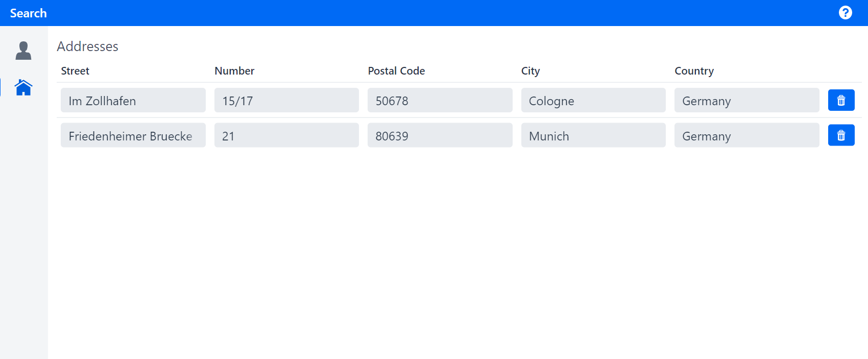The image size is (868, 359).
Task: Focus the 15/17 number field
Action: pos(286,100)
